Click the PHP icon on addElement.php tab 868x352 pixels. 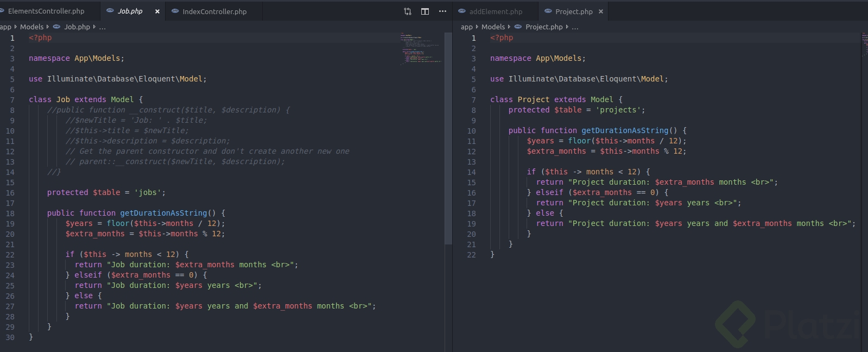(x=462, y=11)
